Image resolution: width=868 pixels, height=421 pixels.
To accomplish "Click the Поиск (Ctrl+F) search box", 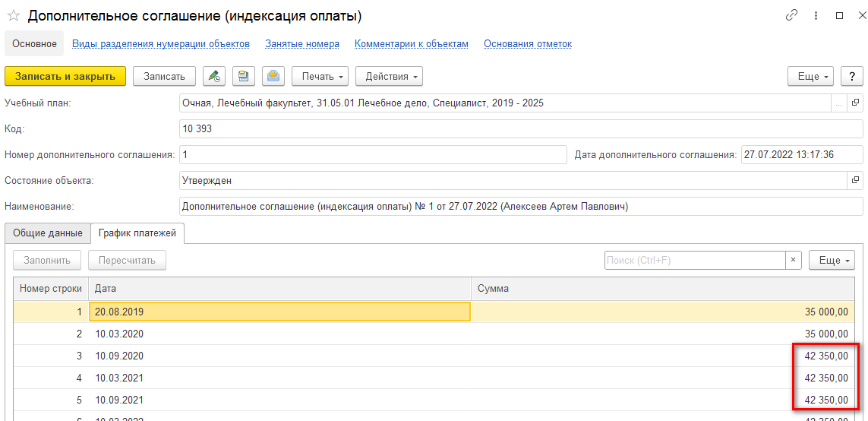I will [x=696, y=260].
